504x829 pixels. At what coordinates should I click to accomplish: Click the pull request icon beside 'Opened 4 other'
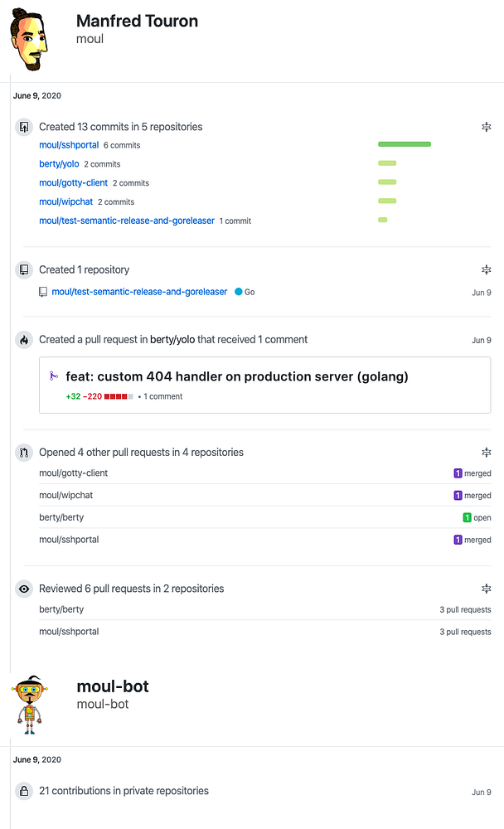tap(24, 453)
